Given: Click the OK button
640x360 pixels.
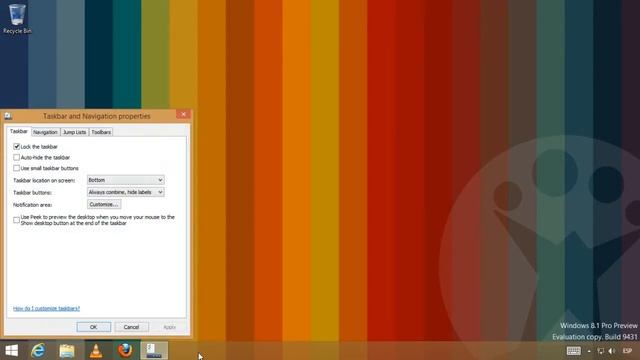Looking at the screenshot, I should pyautogui.click(x=93, y=327).
